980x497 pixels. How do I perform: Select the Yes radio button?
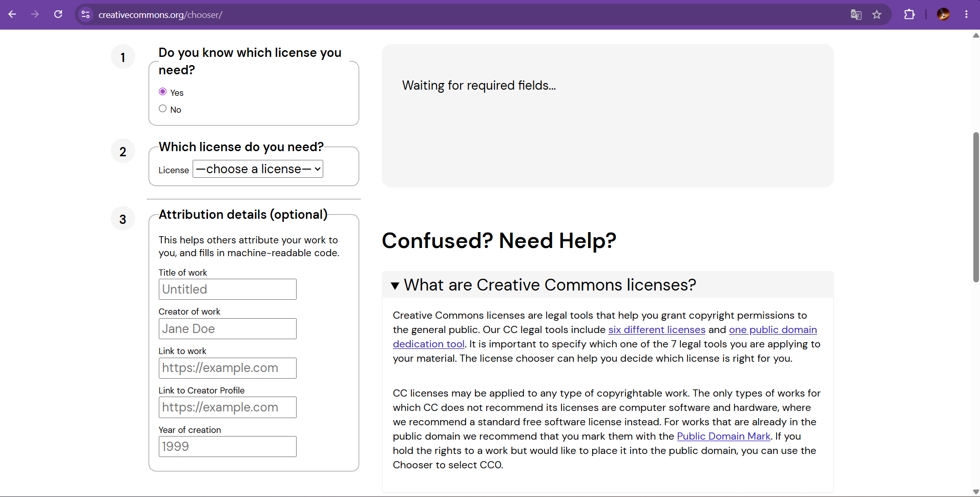[163, 92]
